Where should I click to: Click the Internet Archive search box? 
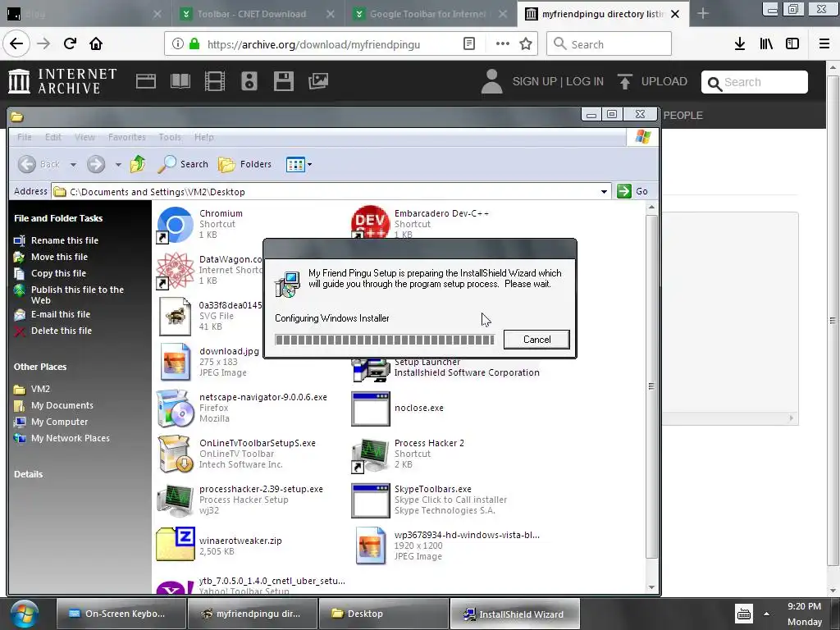click(755, 82)
